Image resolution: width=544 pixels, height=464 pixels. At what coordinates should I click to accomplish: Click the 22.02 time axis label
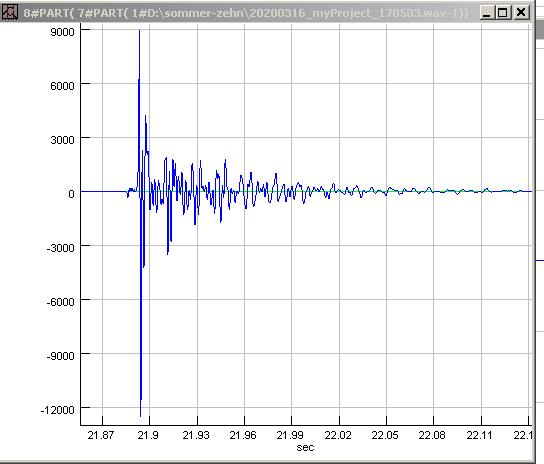tap(338, 435)
